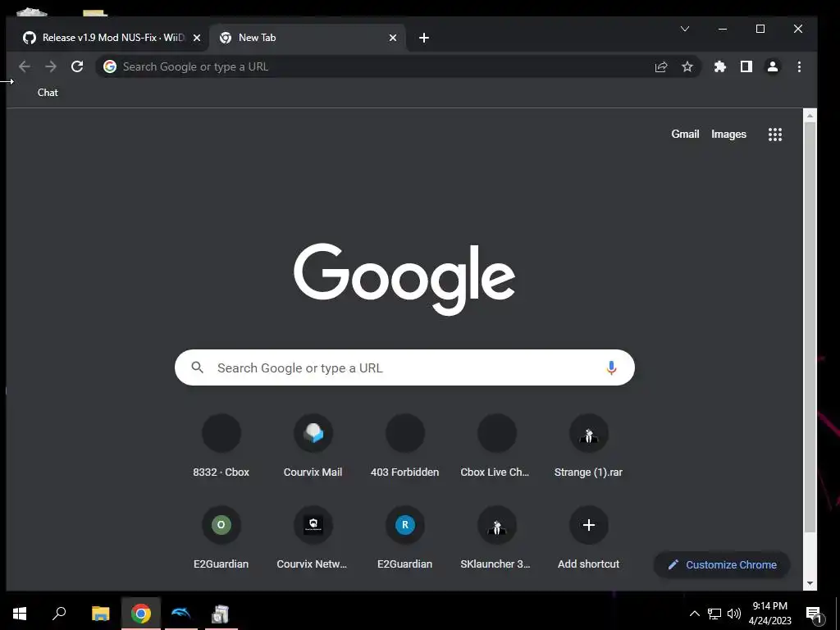The width and height of the screenshot is (840, 630).
Task: Click the Customize Chrome button
Action: (722, 564)
